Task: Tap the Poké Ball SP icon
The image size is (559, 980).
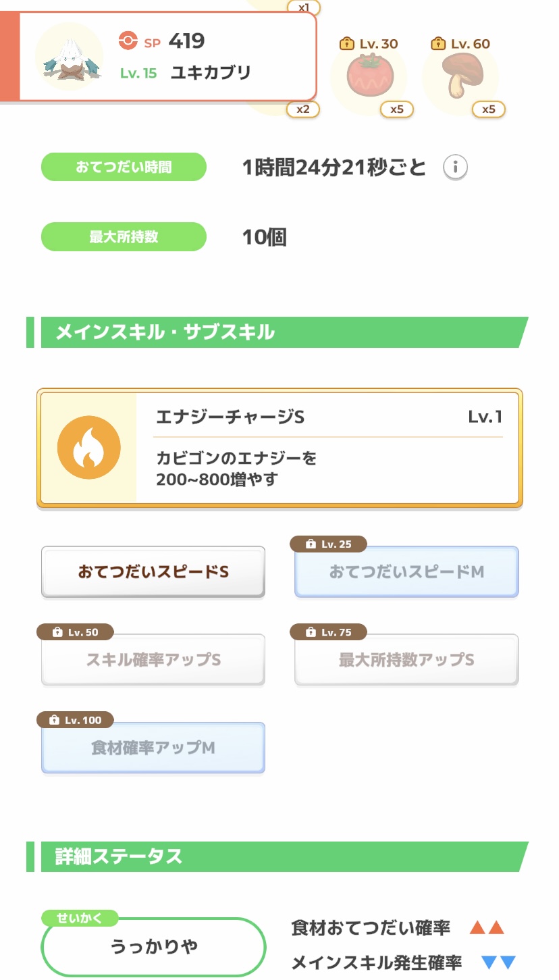Action: [x=128, y=41]
